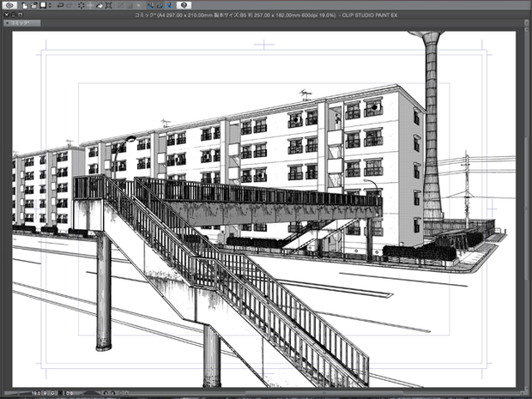Viewport: 532px width, 399px height.
Task: Redo the previous action
Action: [70, 5]
